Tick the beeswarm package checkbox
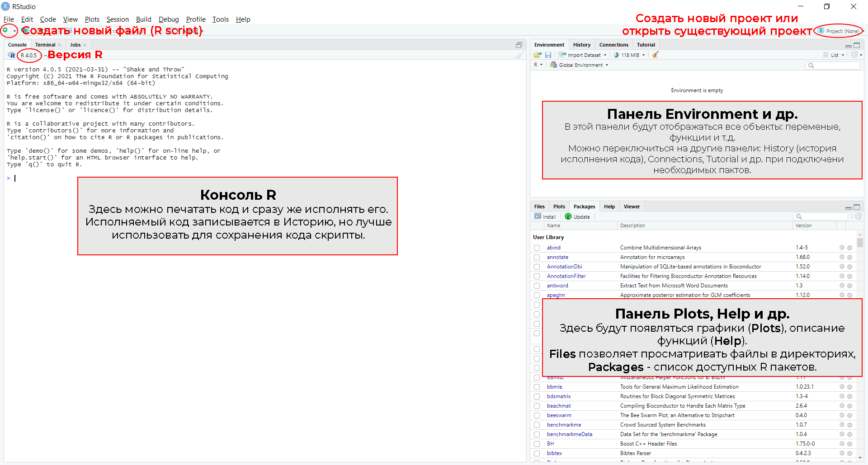The width and height of the screenshot is (868, 465). (537, 415)
